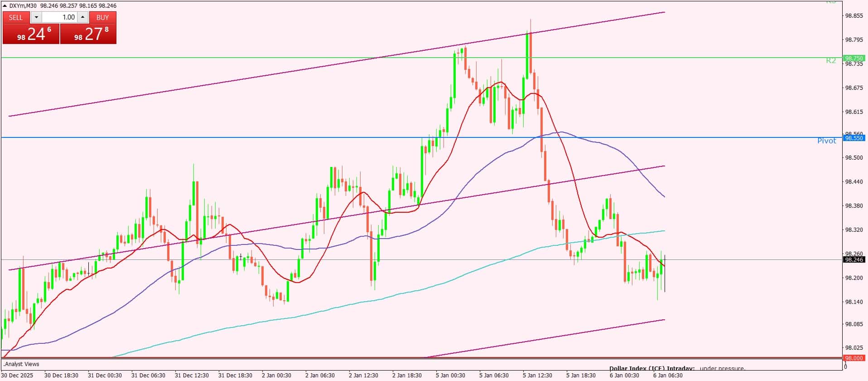
Task: Click the 98.025 price scale label
Action: pyautogui.click(x=854, y=348)
